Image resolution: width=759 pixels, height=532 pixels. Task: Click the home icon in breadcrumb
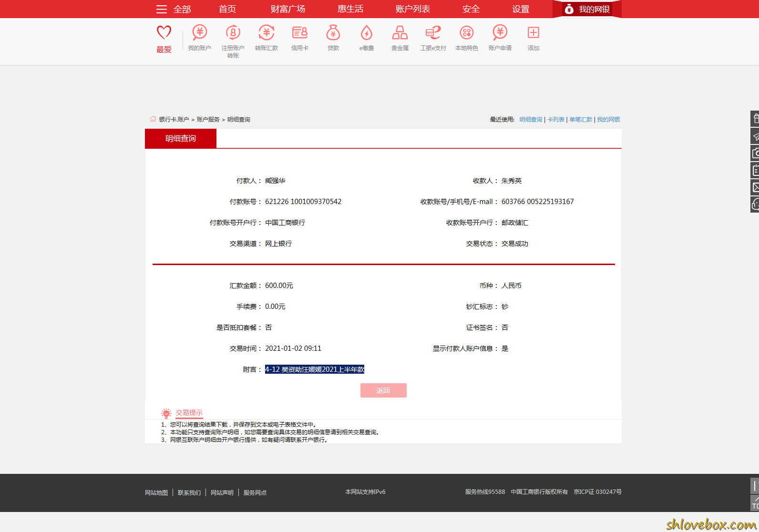[x=153, y=119]
